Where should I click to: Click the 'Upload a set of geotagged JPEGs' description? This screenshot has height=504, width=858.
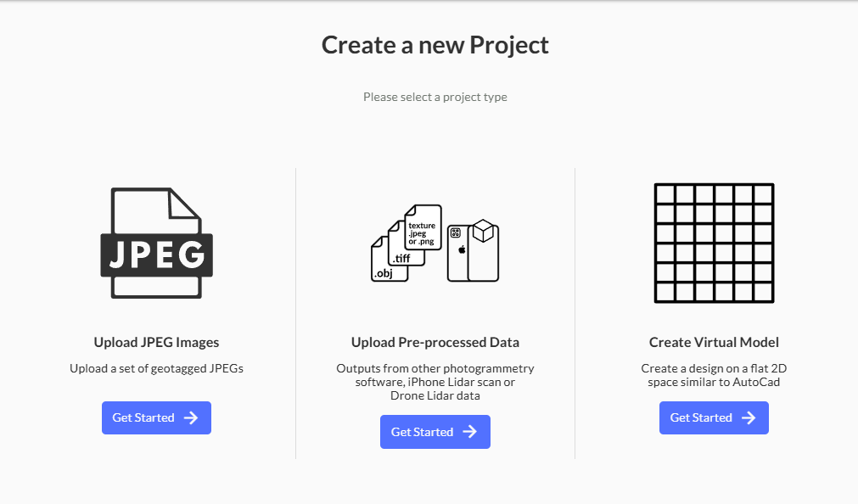[156, 368]
